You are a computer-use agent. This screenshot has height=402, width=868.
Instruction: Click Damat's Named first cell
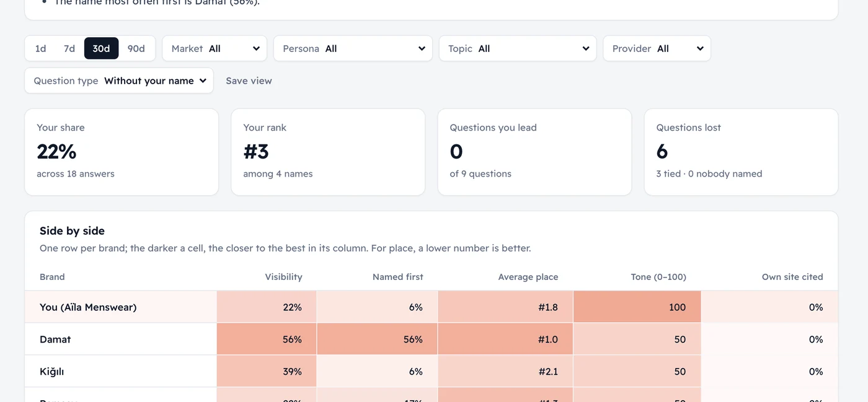(x=377, y=339)
